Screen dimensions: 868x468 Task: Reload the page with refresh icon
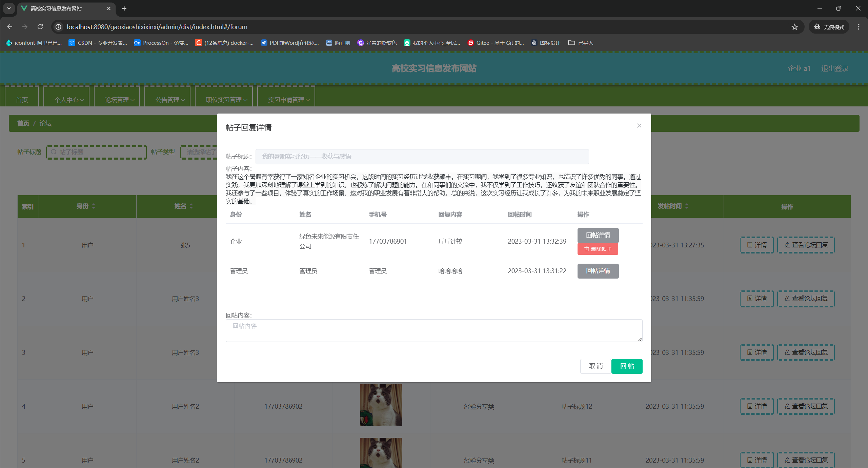tap(40, 27)
